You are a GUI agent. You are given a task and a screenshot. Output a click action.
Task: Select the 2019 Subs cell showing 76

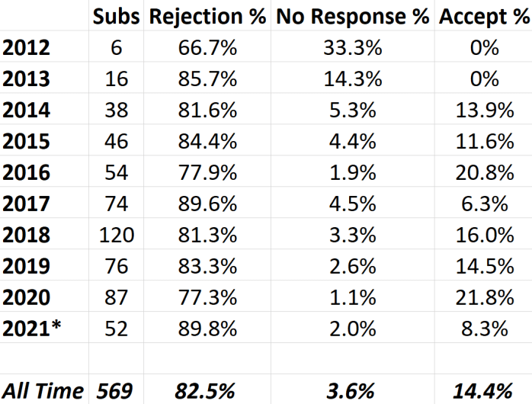click(x=117, y=265)
